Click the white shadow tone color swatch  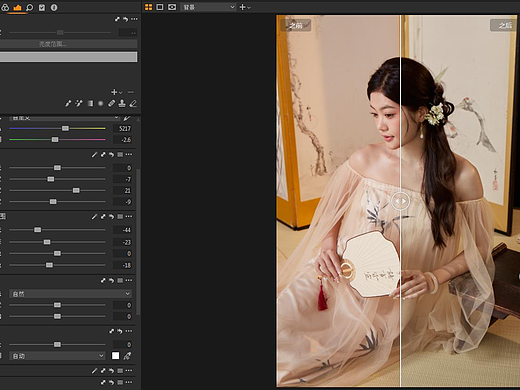115,356
